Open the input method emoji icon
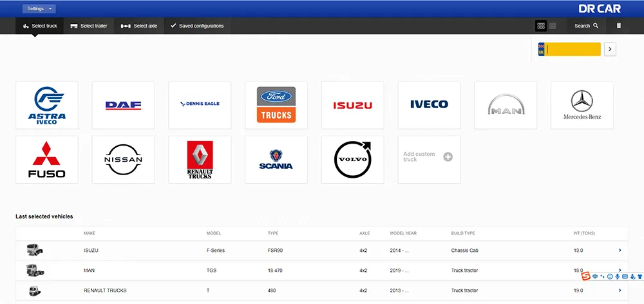 [610, 276]
